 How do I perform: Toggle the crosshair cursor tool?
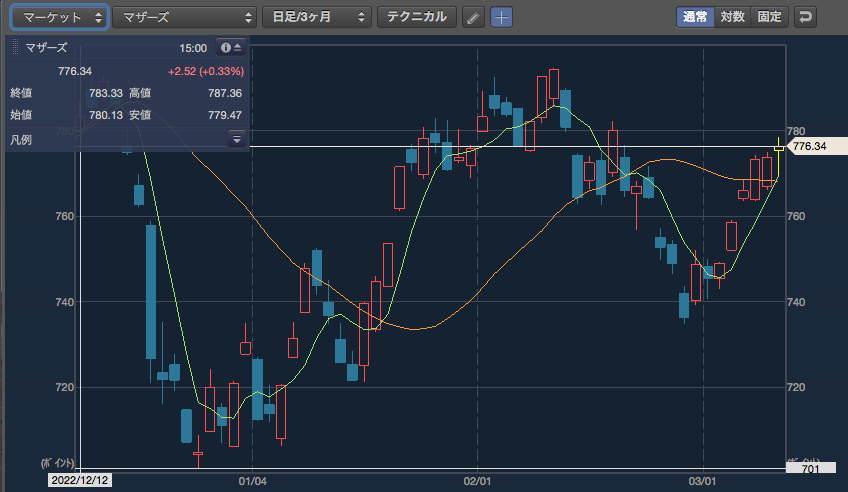pyautogui.click(x=501, y=18)
